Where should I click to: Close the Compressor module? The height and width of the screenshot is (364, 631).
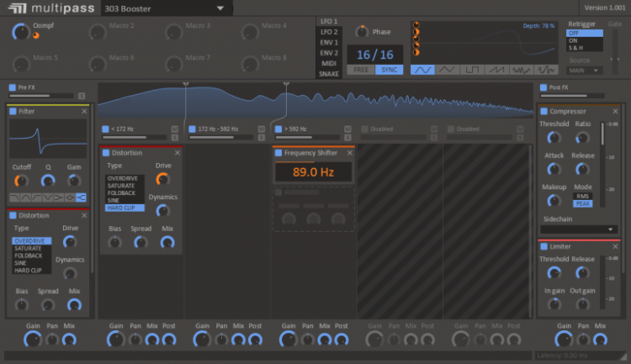click(x=614, y=111)
